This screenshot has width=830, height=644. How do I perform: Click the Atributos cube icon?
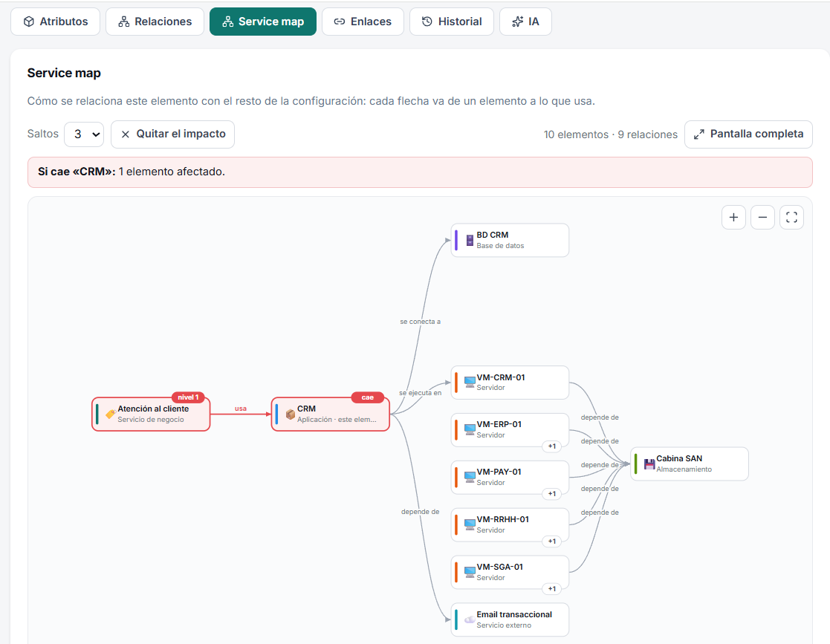(x=29, y=22)
